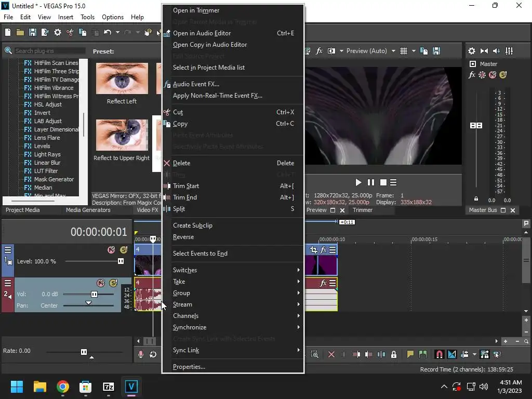532x399 pixels.
Task: Expand the Switches submenu
Action: [233, 270]
